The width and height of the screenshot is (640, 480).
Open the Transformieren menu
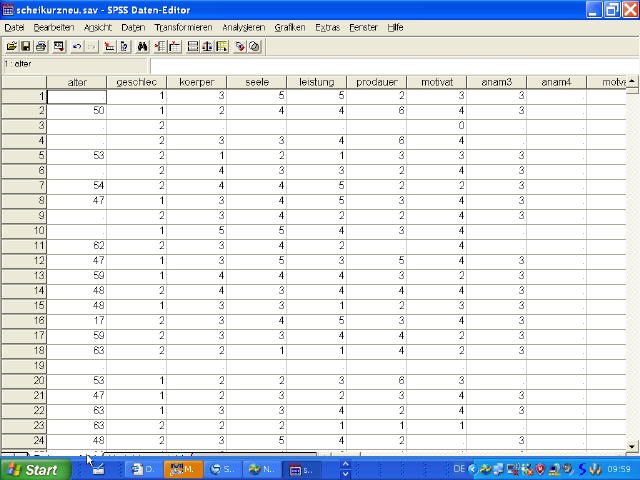(183, 27)
